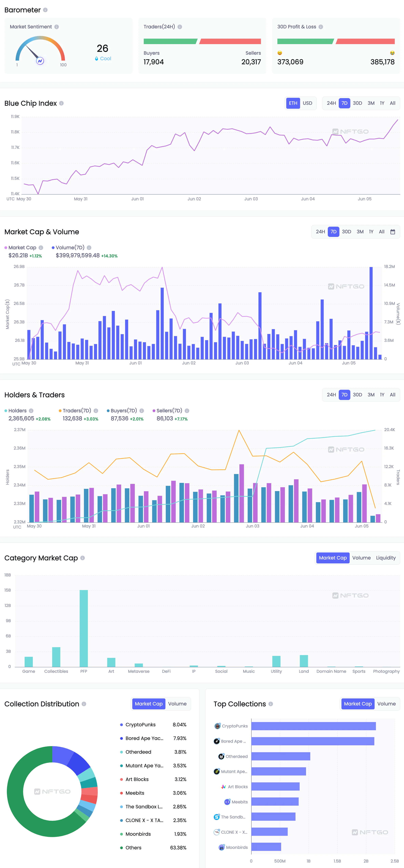Toggle Buyers(7D) legend series
The width and height of the screenshot is (404, 868).
pyautogui.click(x=122, y=411)
